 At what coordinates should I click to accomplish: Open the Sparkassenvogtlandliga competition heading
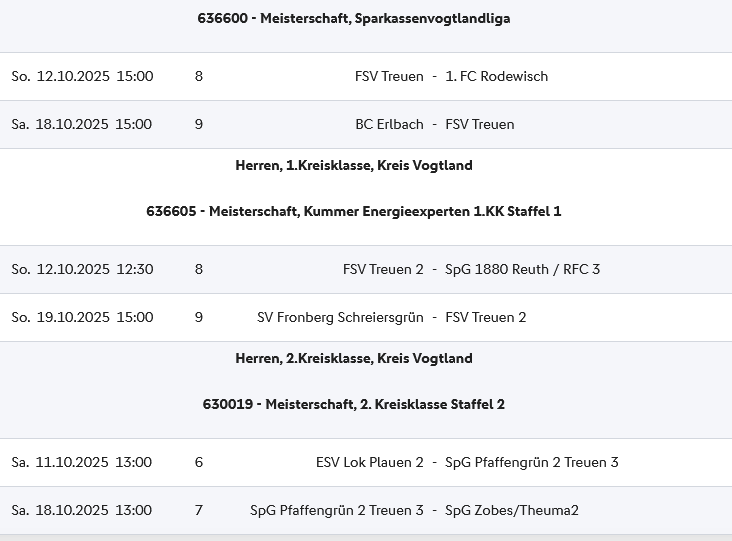[354, 19]
